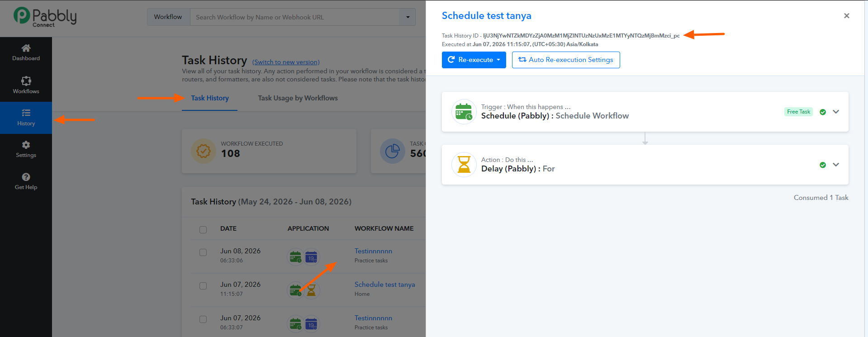Click the DATE column header
Viewport: 868px width, 337px height.
228,228
